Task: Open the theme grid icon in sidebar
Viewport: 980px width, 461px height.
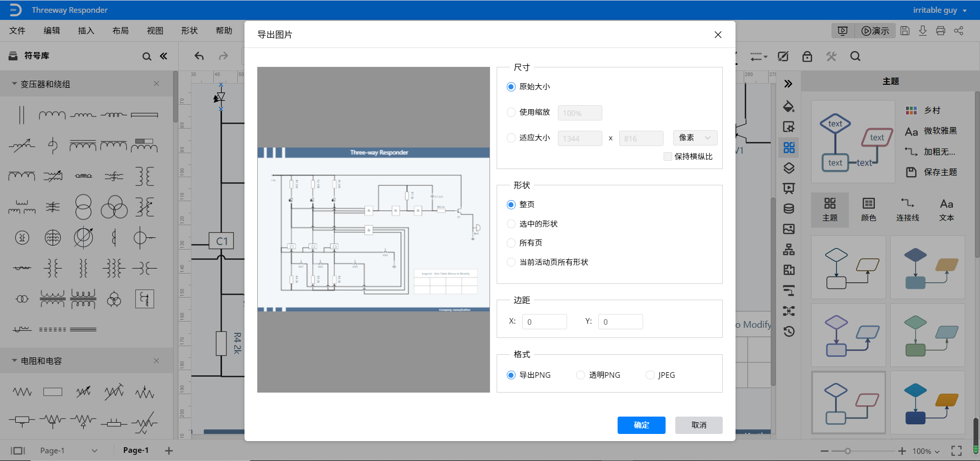Action: tap(789, 148)
